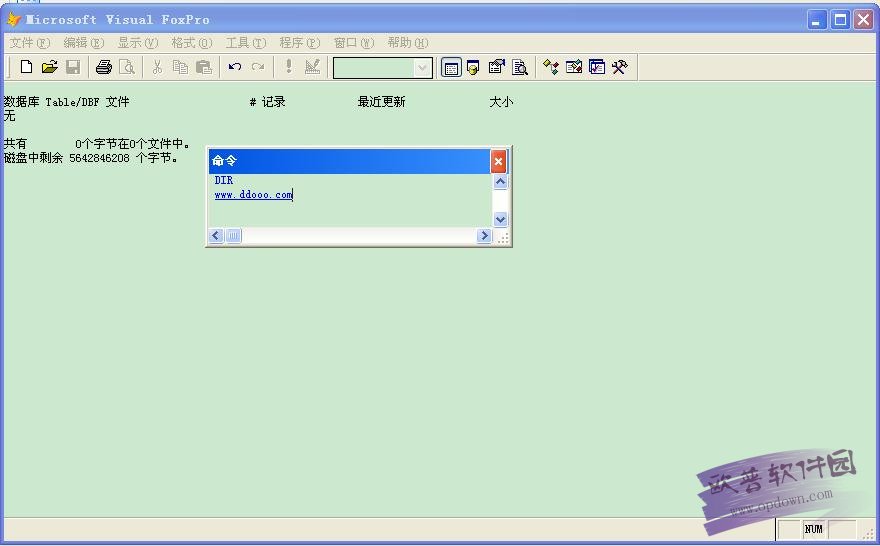880x546 pixels.
Task: Click the command window scroll up arrow
Action: pyautogui.click(x=500, y=181)
